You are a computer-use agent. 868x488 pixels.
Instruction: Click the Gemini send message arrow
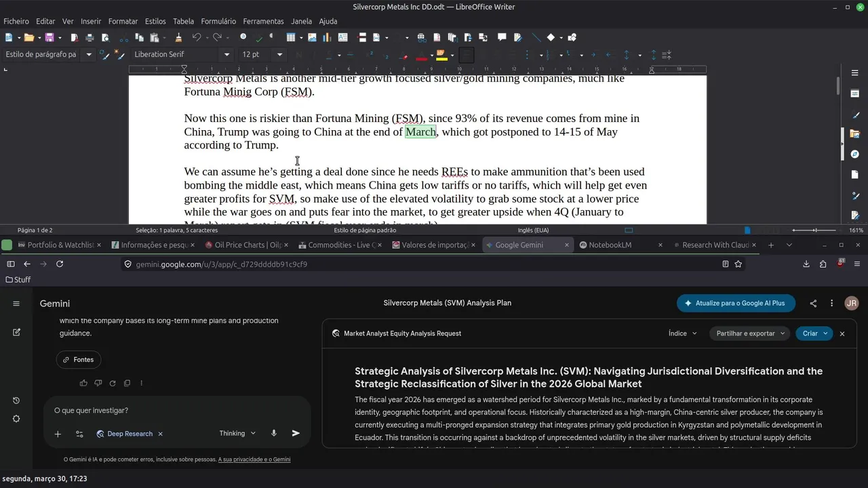click(x=296, y=433)
